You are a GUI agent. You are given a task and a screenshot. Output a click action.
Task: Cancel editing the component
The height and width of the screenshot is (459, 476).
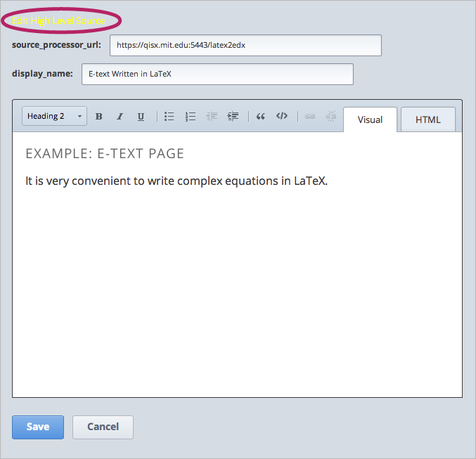pyautogui.click(x=103, y=427)
